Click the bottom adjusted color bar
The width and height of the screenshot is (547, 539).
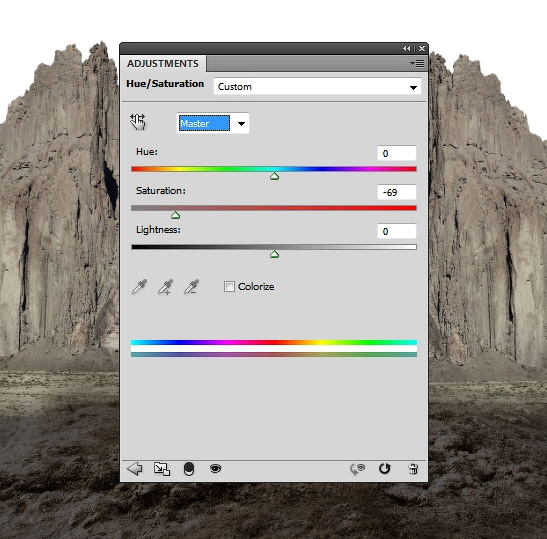click(x=274, y=354)
